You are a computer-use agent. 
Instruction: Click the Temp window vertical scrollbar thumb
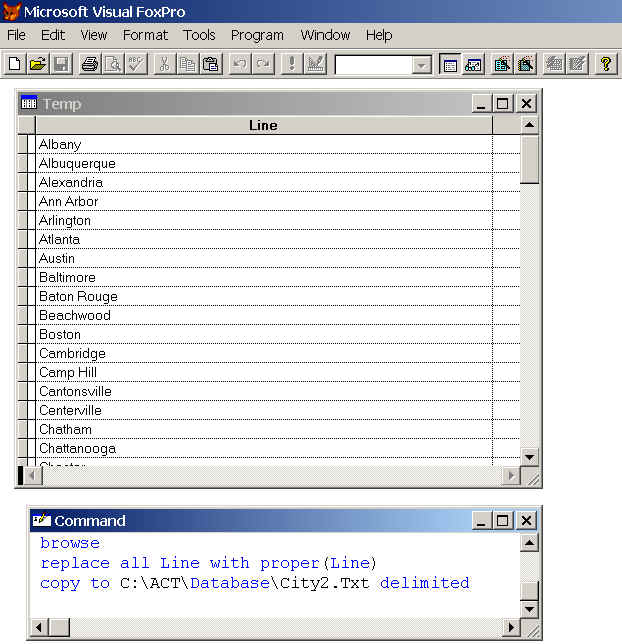click(x=529, y=159)
